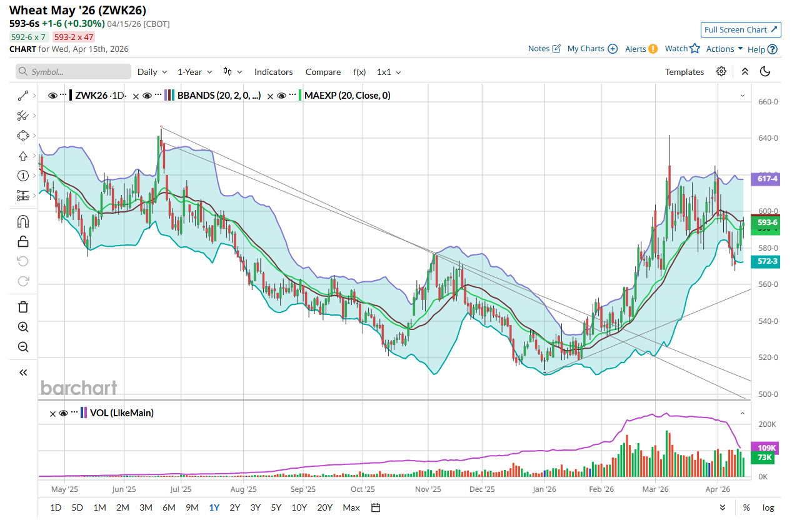Image resolution: width=812 pixels, height=525 pixels.
Task: Click the VOL color swatches
Action: (84, 413)
